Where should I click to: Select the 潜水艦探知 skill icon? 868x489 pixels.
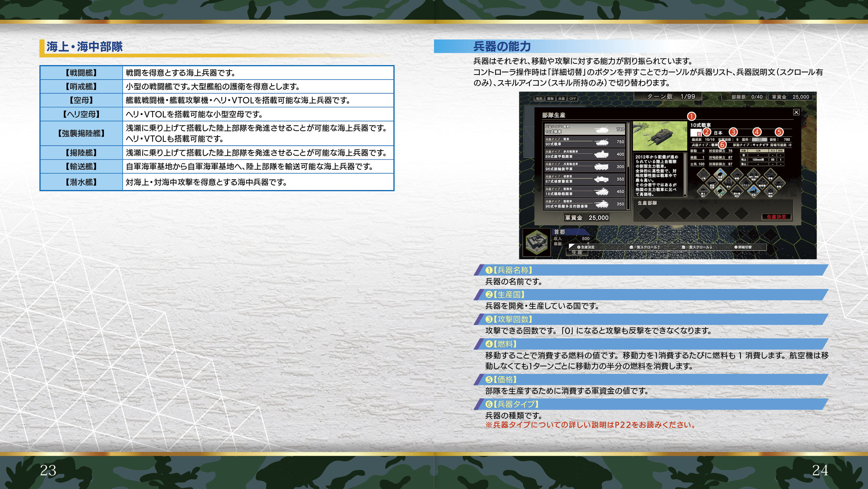tap(737, 191)
